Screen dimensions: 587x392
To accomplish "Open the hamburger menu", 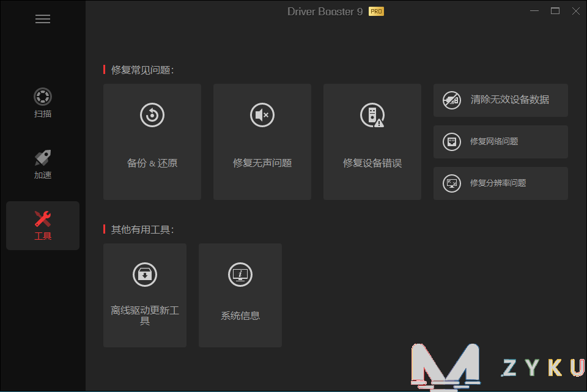I will pyautogui.click(x=43, y=19).
